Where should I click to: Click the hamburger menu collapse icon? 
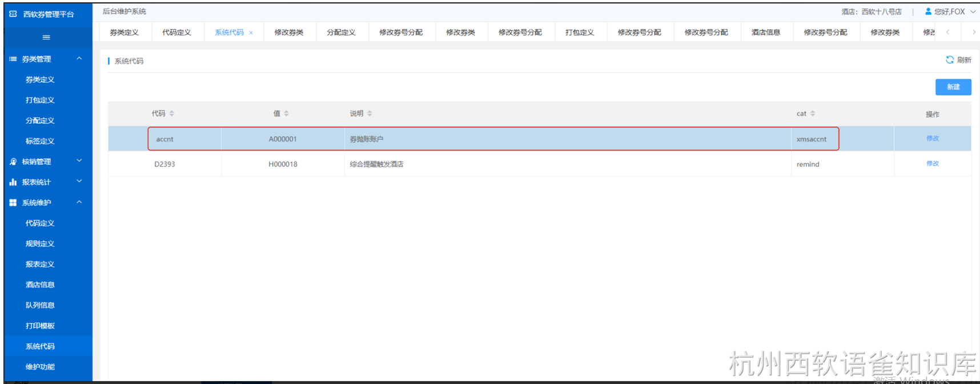[46, 38]
